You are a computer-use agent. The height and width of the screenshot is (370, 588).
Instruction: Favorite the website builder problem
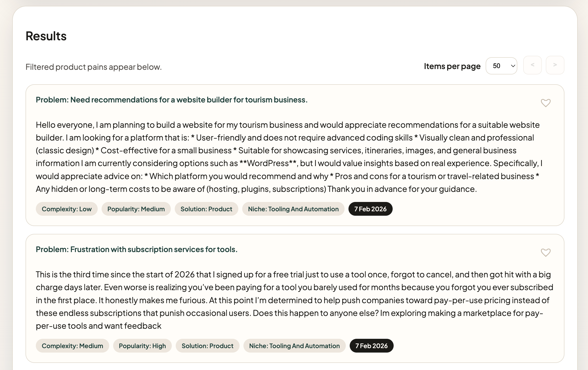[x=546, y=103]
